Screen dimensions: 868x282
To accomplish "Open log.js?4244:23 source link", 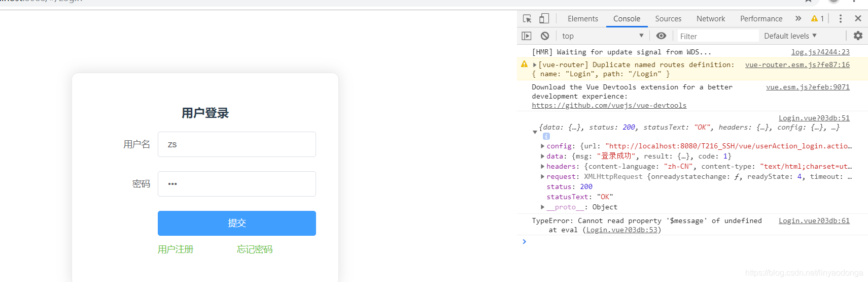I will (x=820, y=52).
